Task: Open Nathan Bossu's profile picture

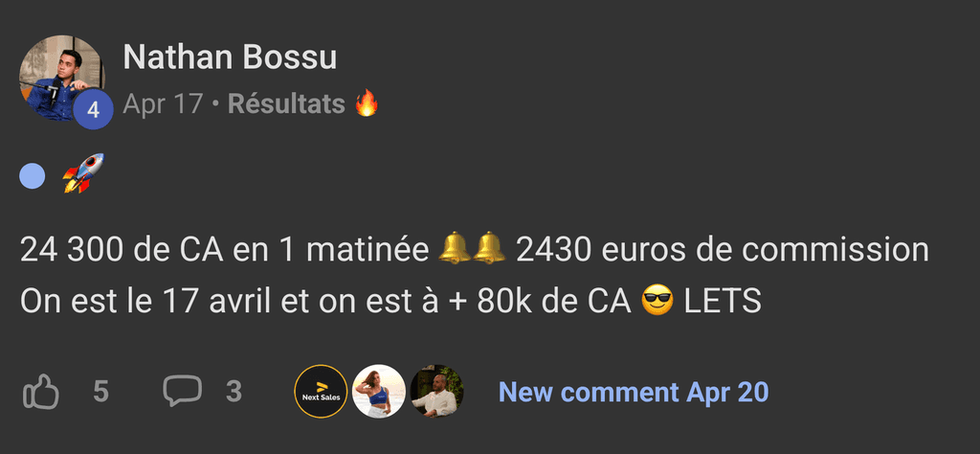Action: pyautogui.click(x=61, y=78)
